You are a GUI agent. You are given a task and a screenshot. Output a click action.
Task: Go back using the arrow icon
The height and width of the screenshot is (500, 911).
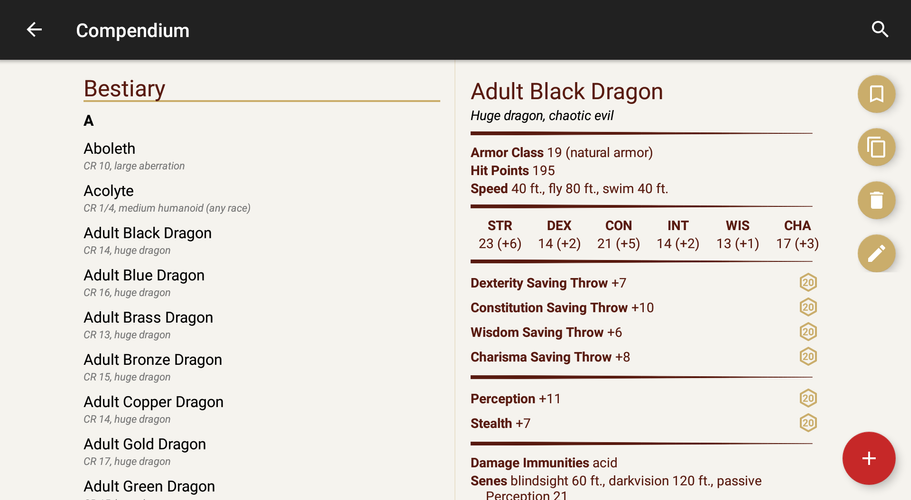tap(34, 30)
